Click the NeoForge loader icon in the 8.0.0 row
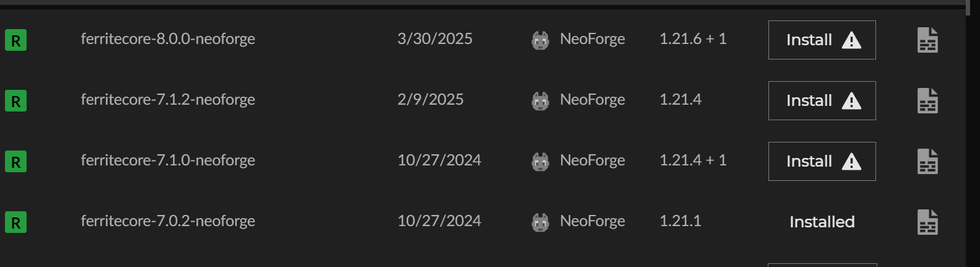The height and width of the screenshot is (267, 980). pos(540,40)
